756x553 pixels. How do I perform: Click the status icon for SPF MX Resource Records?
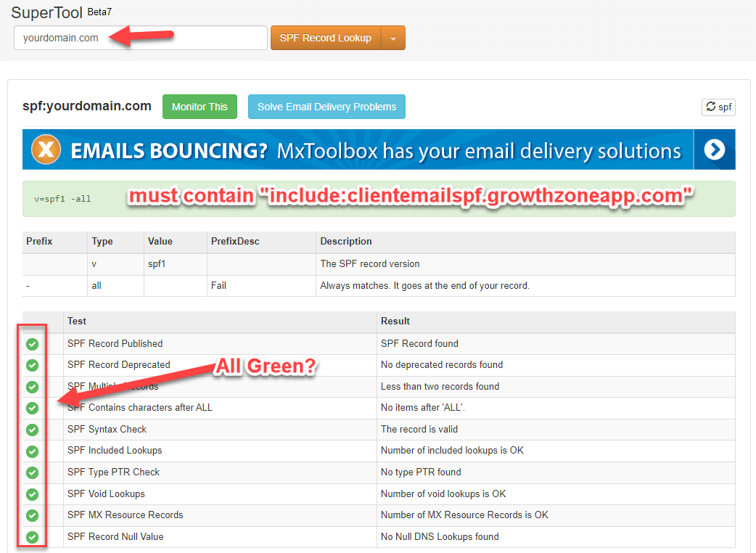(x=32, y=515)
